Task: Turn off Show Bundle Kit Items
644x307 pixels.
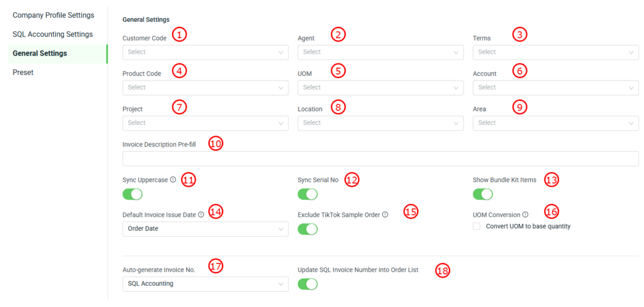Action: [x=482, y=194]
